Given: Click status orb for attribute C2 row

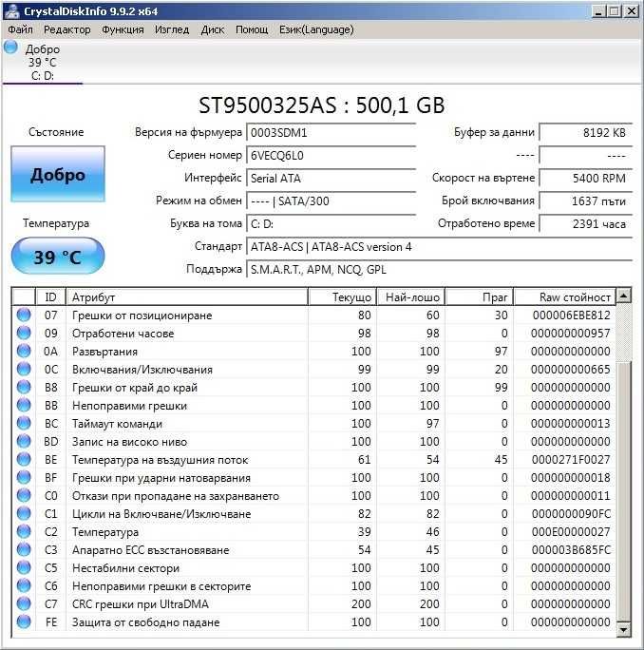Looking at the screenshot, I should point(24,531).
